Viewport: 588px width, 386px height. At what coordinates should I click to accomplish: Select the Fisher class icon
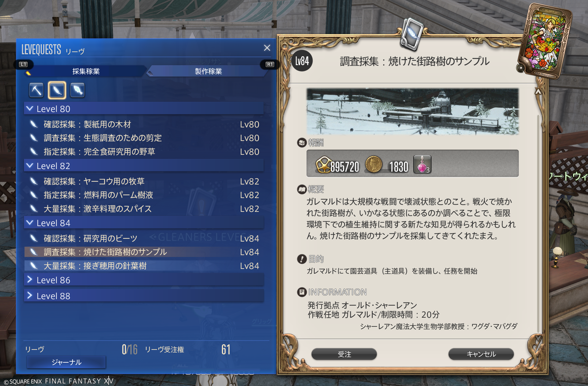click(77, 90)
